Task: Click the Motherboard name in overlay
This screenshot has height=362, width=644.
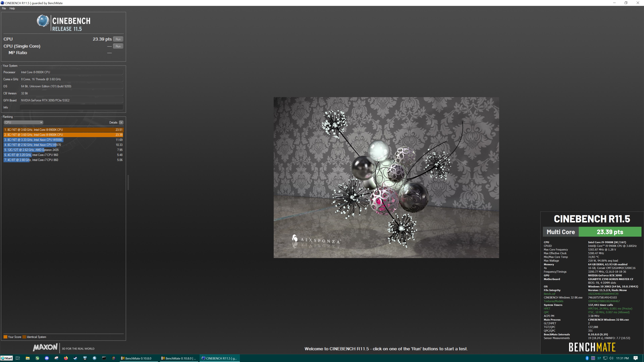Action: click(x=610, y=279)
